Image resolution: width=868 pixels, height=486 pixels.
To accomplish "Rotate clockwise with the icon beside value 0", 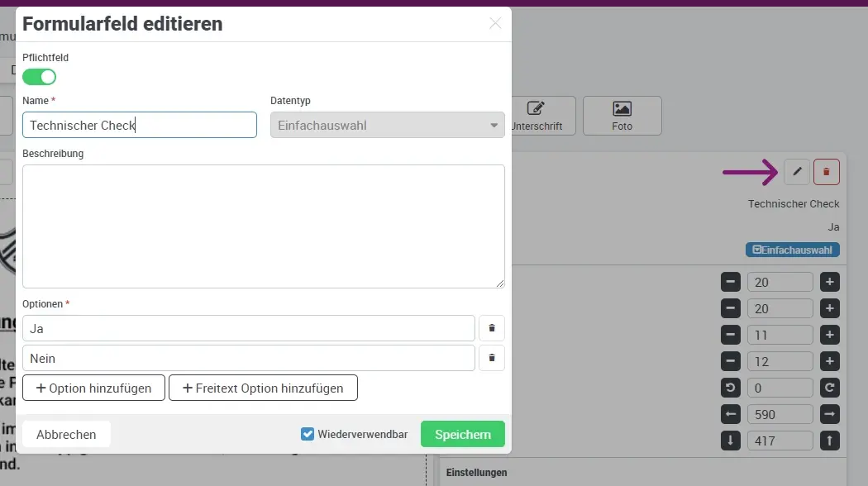I will point(830,388).
